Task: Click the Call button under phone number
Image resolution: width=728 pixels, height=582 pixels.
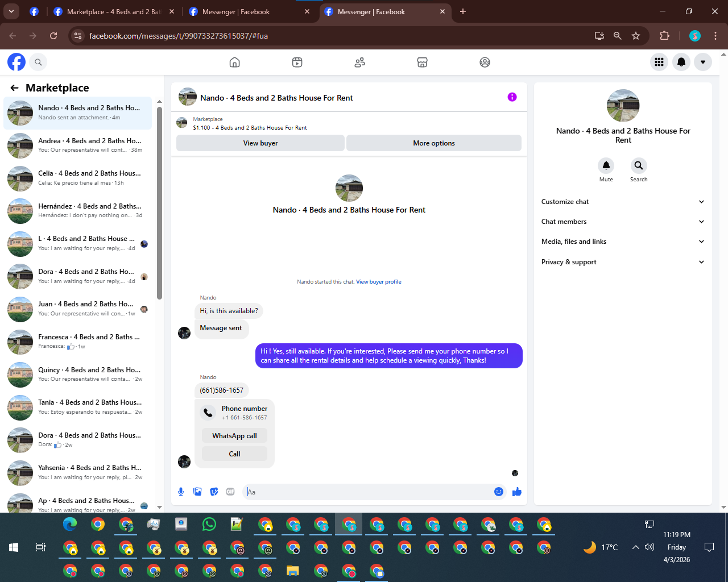Action: tap(234, 454)
